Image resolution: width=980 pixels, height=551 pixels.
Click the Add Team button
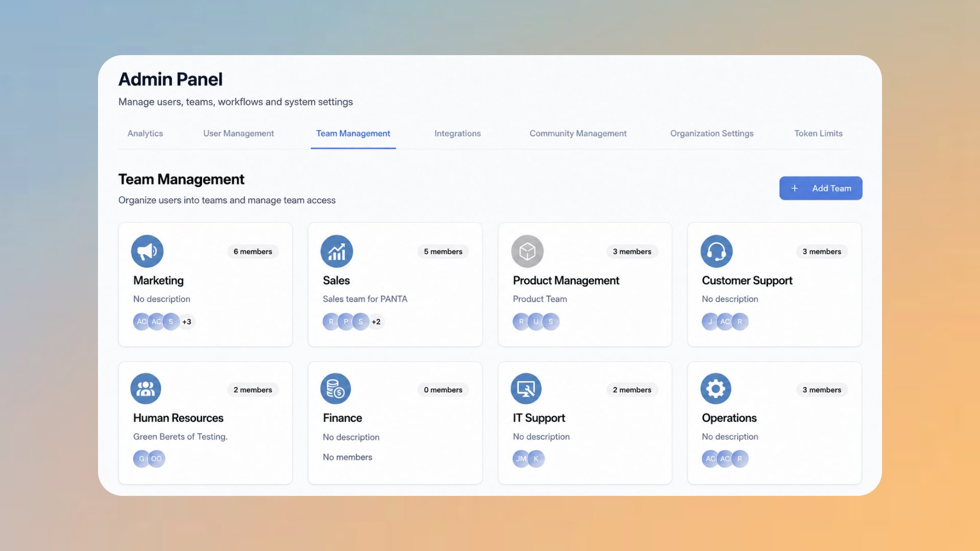pyautogui.click(x=821, y=188)
